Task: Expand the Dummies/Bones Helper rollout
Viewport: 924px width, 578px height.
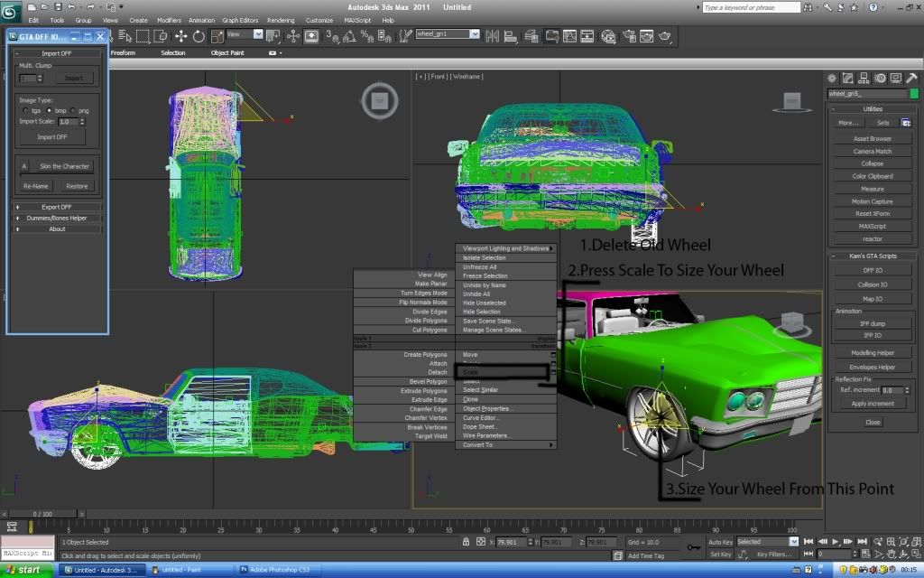Action: (x=57, y=219)
